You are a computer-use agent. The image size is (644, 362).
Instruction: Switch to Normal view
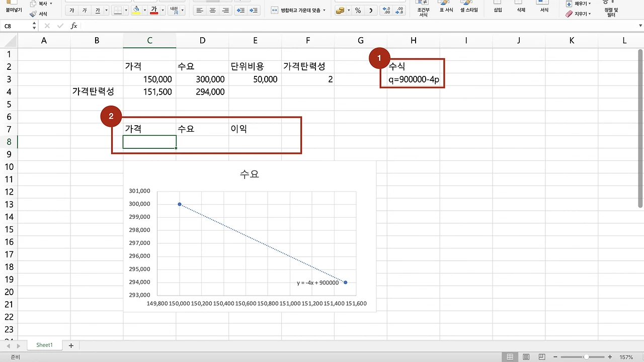coord(510,357)
